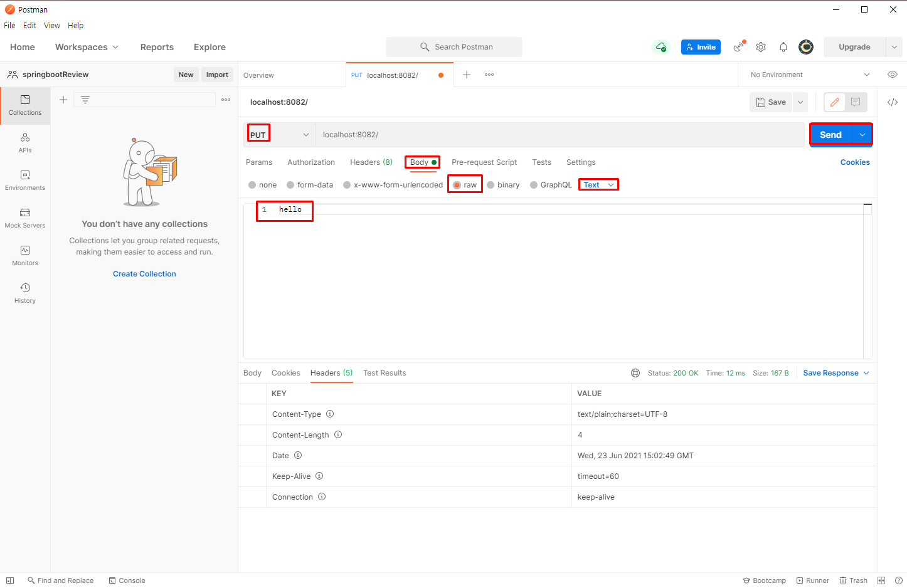907x588 pixels.
Task: Expand the Save dropdown arrow
Action: (800, 102)
